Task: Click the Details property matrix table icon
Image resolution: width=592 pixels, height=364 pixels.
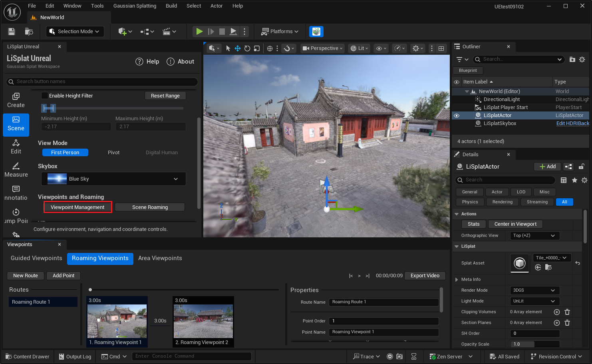Action: coord(564,180)
